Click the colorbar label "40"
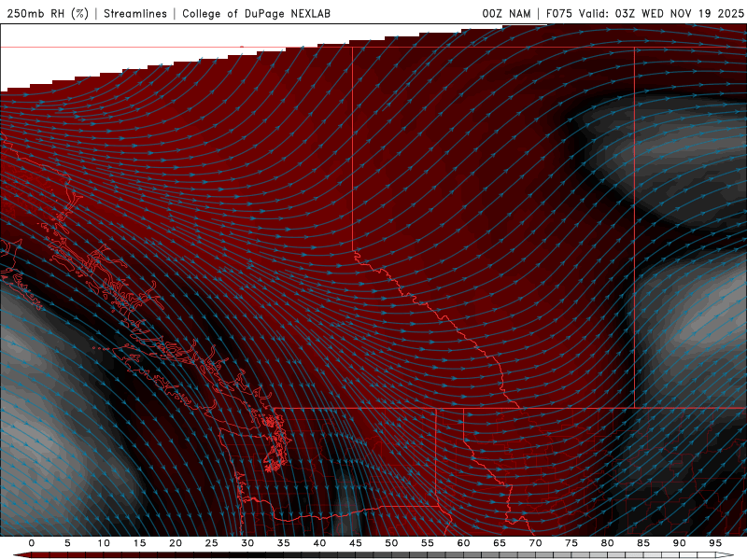 (x=319, y=543)
